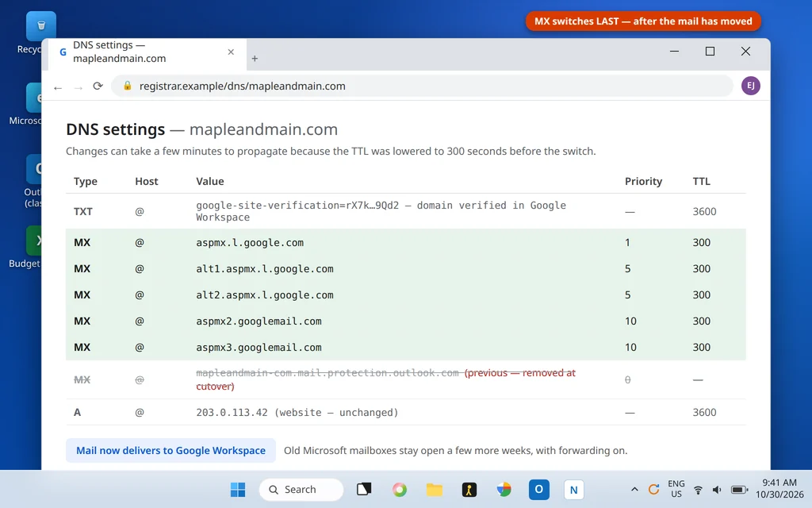Click the browser forward arrow
The image size is (812, 508).
pyautogui.click(x=79, y=87)
